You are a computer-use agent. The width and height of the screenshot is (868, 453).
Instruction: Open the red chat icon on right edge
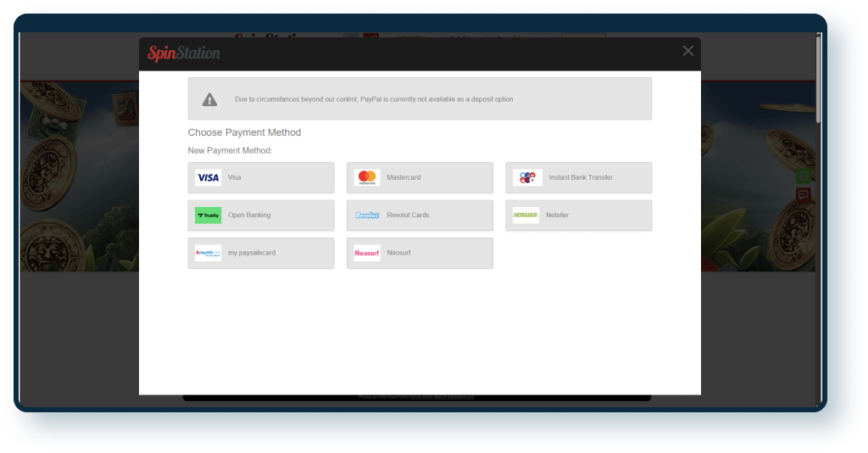[804, 194]
